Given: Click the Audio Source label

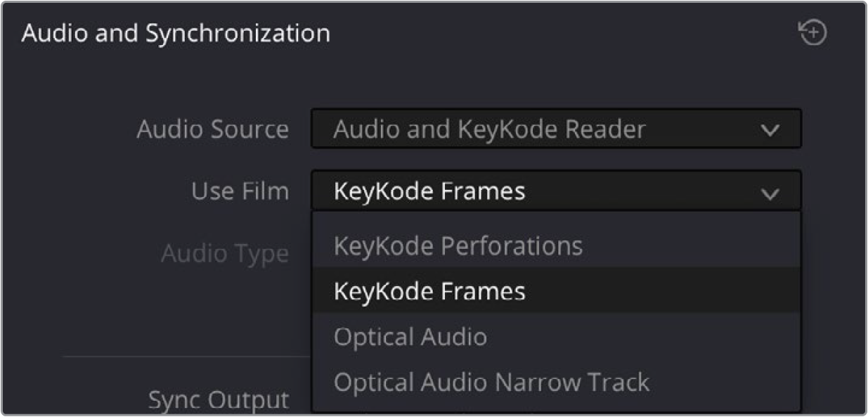Looking at the screenshot, I should click(x=212, y=129).
